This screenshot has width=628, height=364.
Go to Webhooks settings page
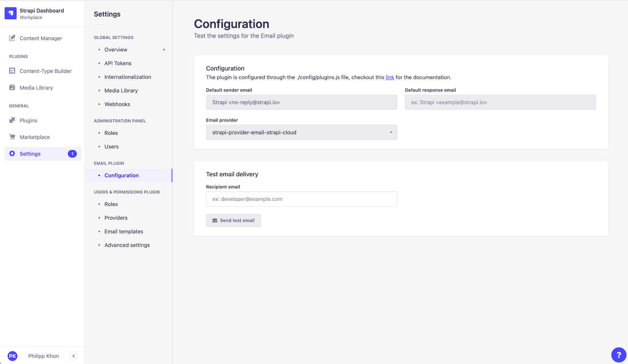[117, 104]
